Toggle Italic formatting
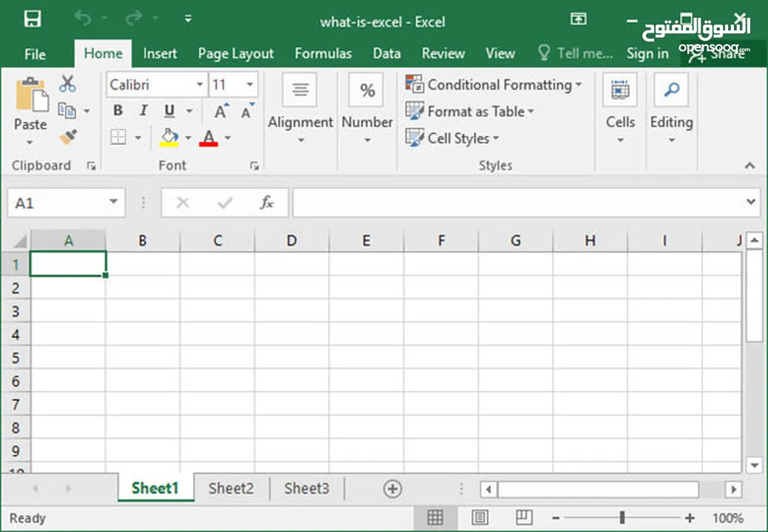This screenshot has height=532, width=768. [143, 111]
